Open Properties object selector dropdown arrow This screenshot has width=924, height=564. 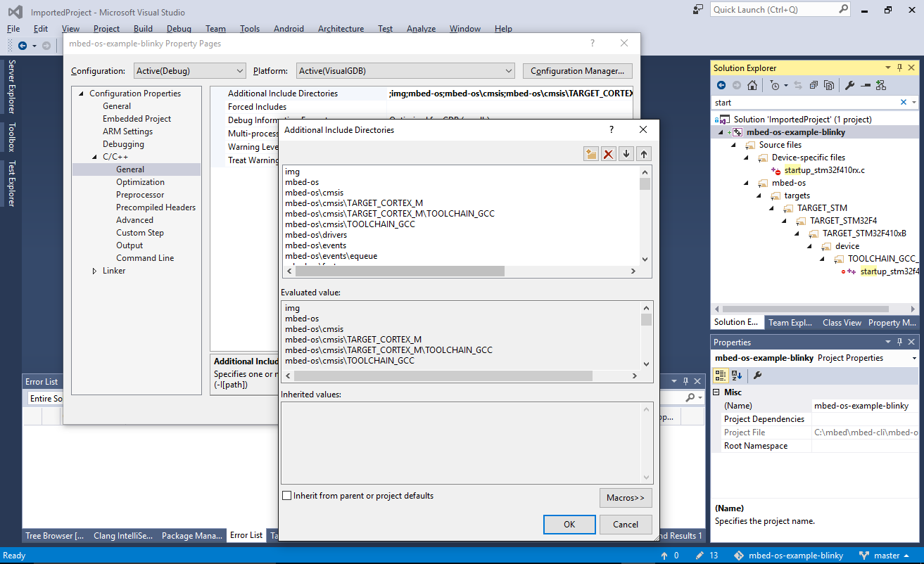click(x=914, y=358)
